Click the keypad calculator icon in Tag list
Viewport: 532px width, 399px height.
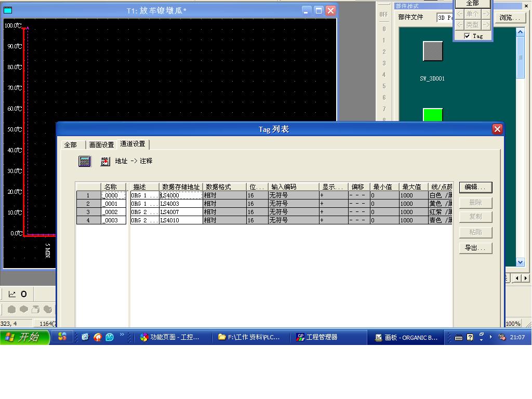(84, 161)
